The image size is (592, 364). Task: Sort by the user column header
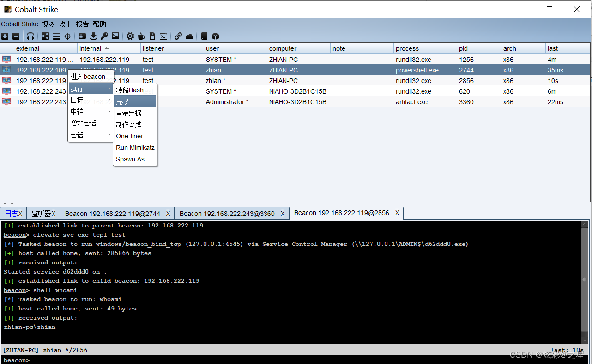(236, 48)
